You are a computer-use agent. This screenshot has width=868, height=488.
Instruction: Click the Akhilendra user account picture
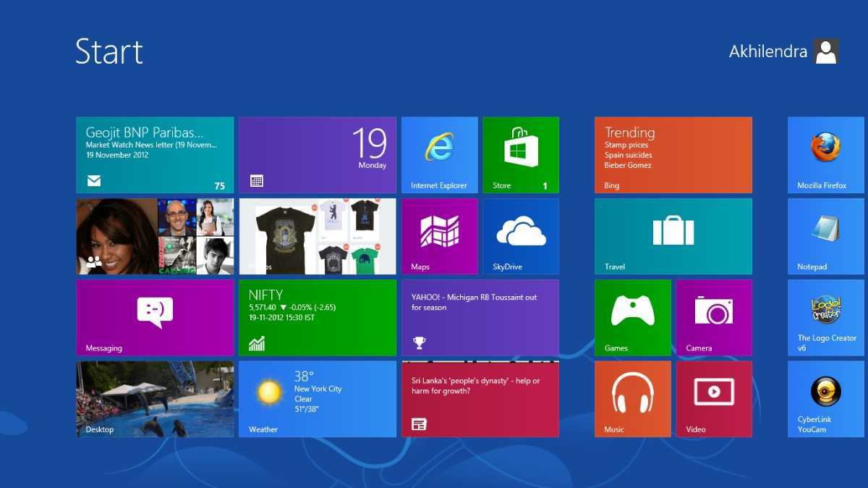pyautogui.click(x=825, y=51)
